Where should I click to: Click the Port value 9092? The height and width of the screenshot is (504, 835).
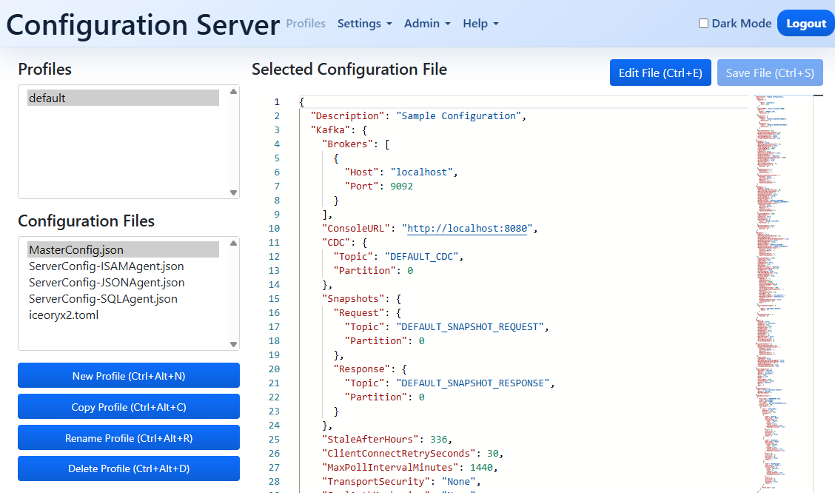(401, 187)
